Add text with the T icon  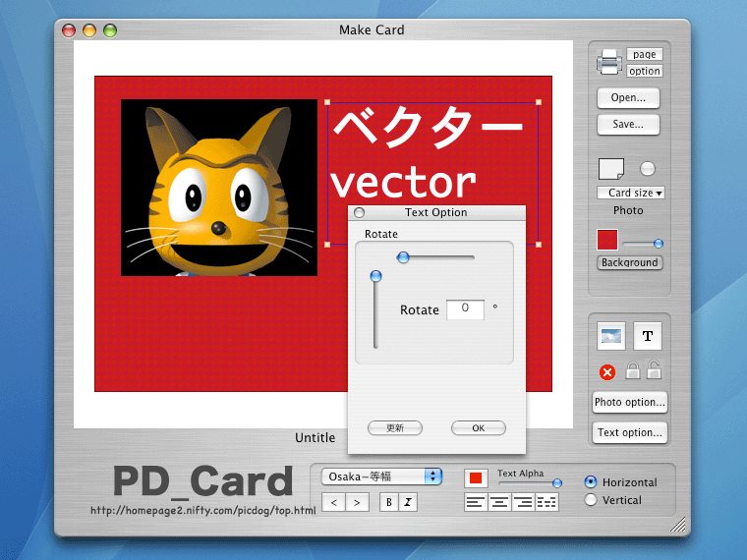pyautogui.click(x=648, y=336)
